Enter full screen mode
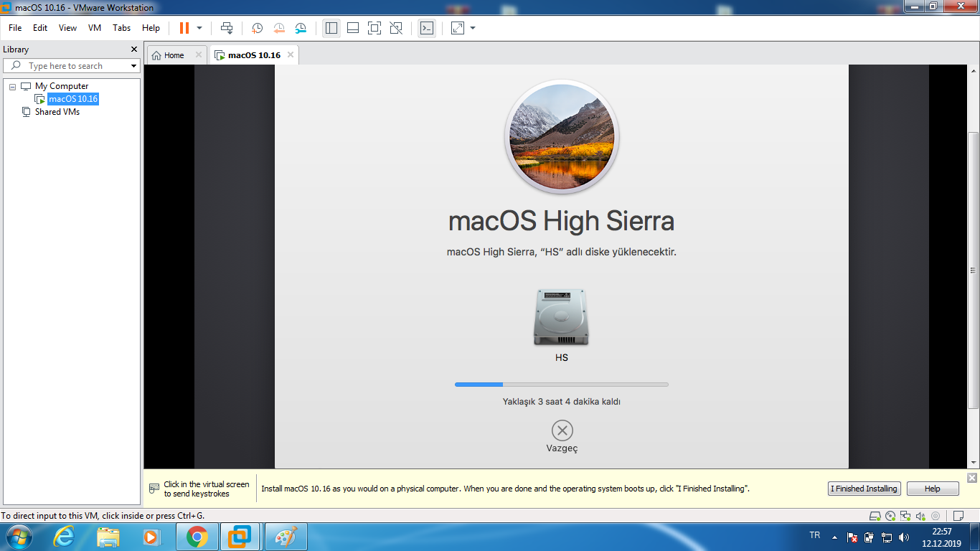 (x=374, y=28)
